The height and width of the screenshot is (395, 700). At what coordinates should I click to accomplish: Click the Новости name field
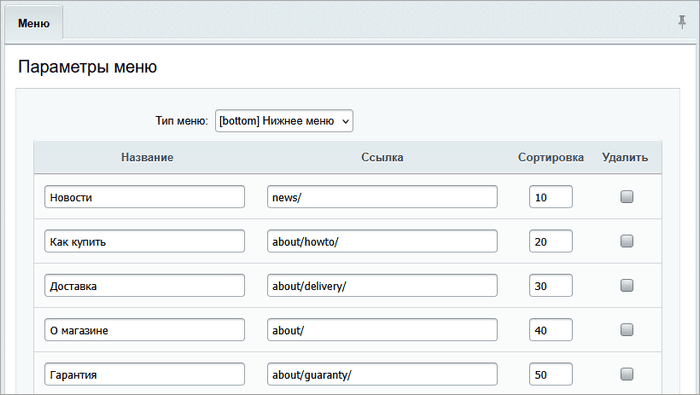[145, 197]
